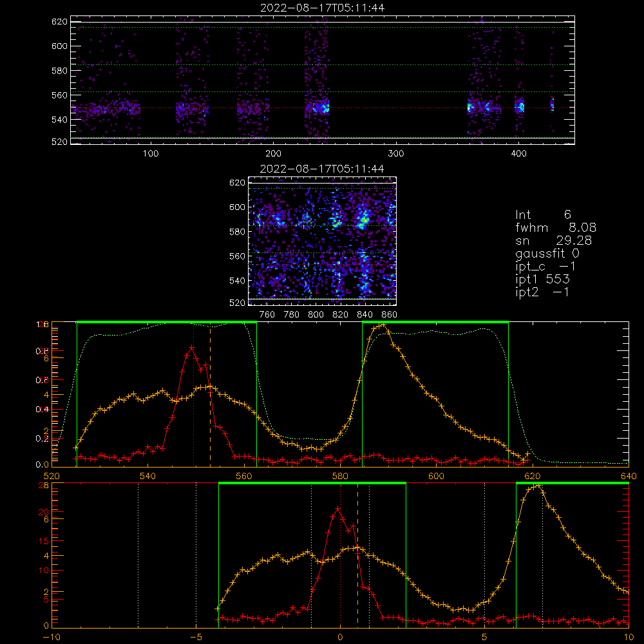Click the red dotted vertical line in bottom plot
The height and width of the screenshot is (644, 644).
click(x=340, y=554)
